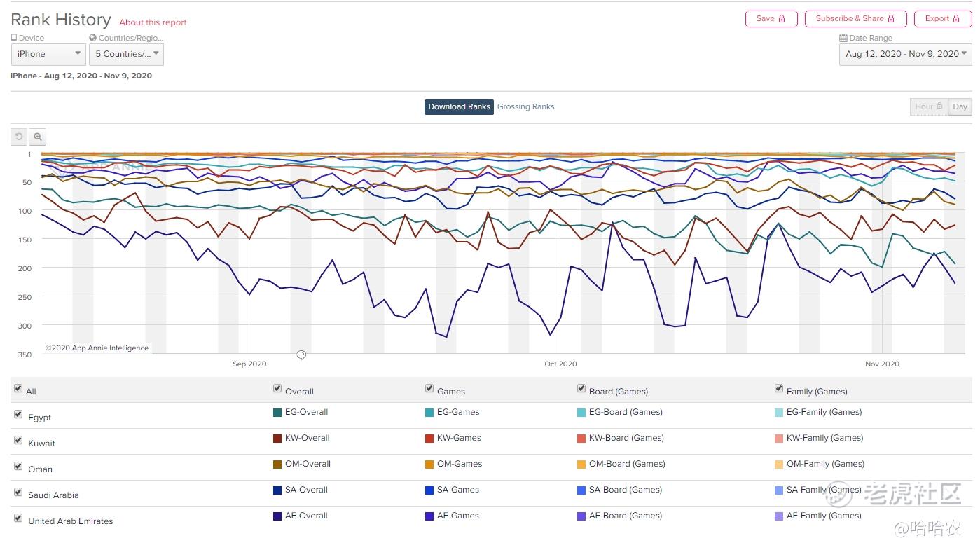
Task: Open the About this report link
Action: point(153,22)
